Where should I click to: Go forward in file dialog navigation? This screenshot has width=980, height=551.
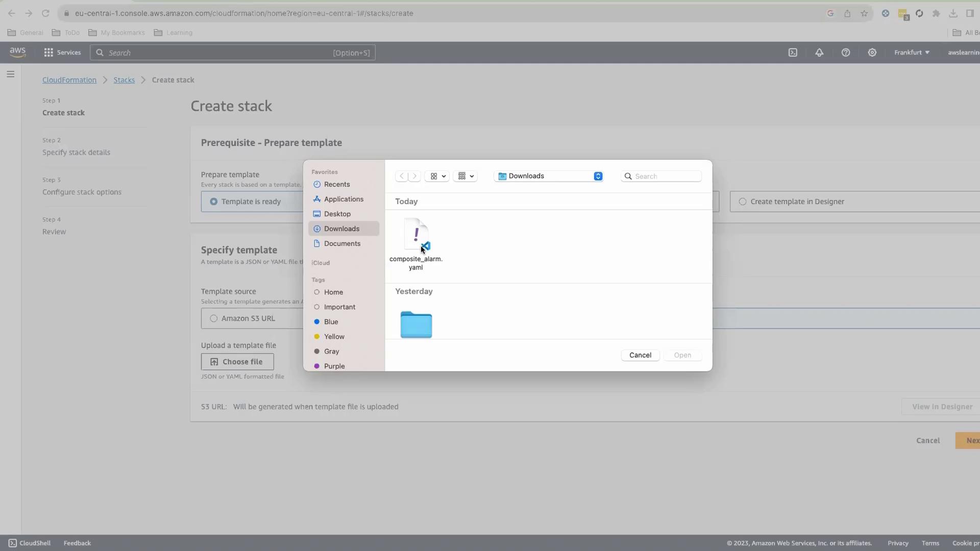tap(414, 176)
